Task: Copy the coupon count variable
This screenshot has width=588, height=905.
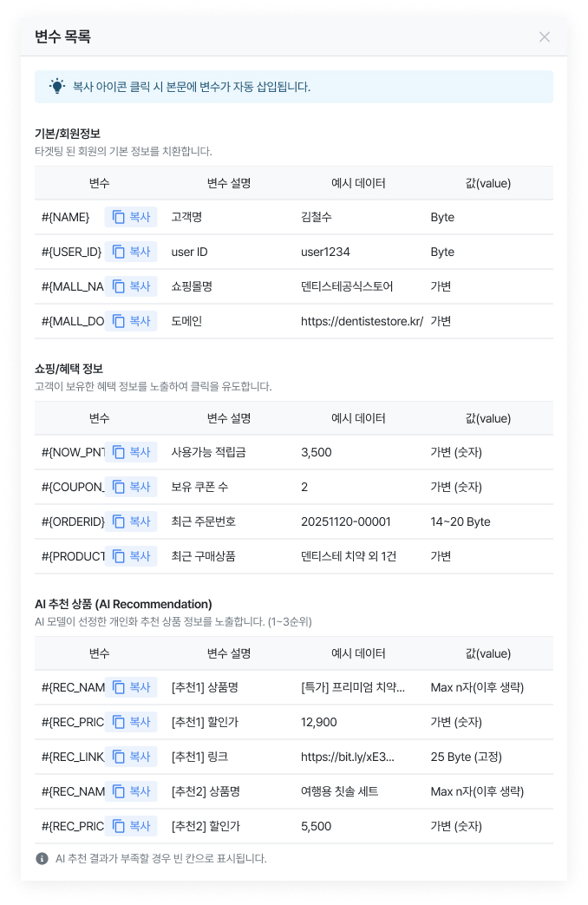Action: [x=130, y=487]
